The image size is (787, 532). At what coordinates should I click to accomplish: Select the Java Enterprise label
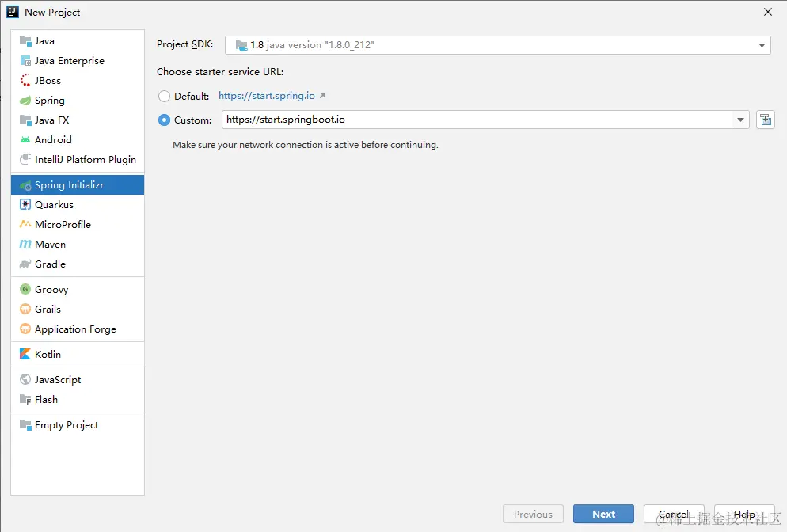69,61
